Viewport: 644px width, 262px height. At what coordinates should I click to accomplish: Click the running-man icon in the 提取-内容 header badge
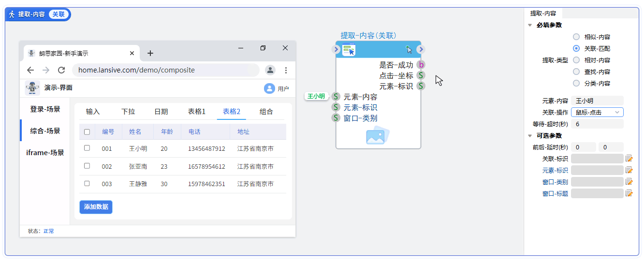pos(12,15)
